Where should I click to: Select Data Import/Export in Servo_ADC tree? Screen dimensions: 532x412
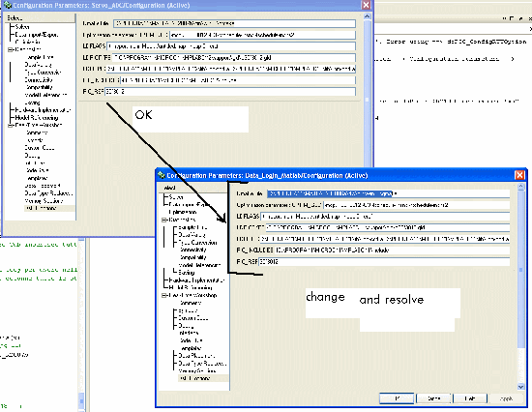pyautogui.click(x=37, y=35)
